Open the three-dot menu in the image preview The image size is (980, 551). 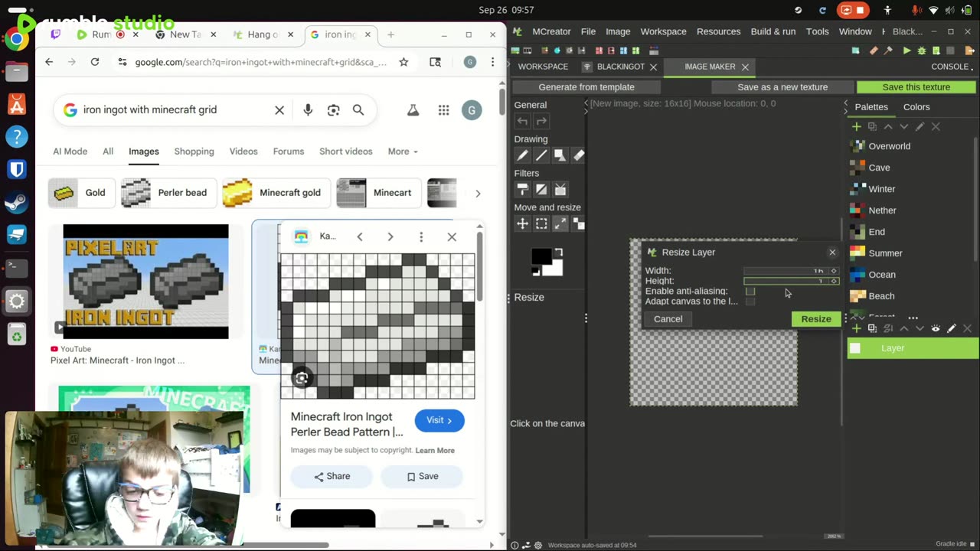421,236
